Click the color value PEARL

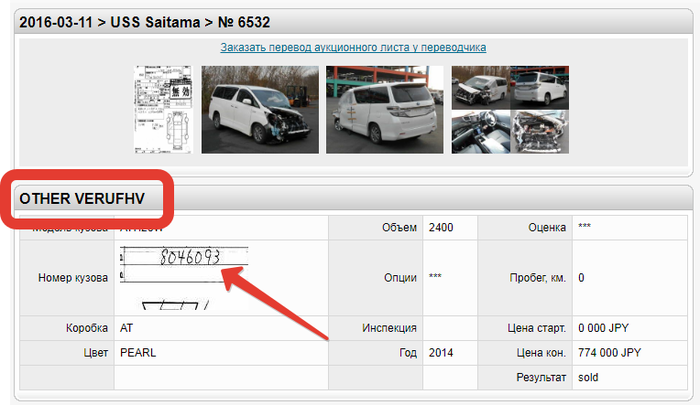tap(138, 353)
